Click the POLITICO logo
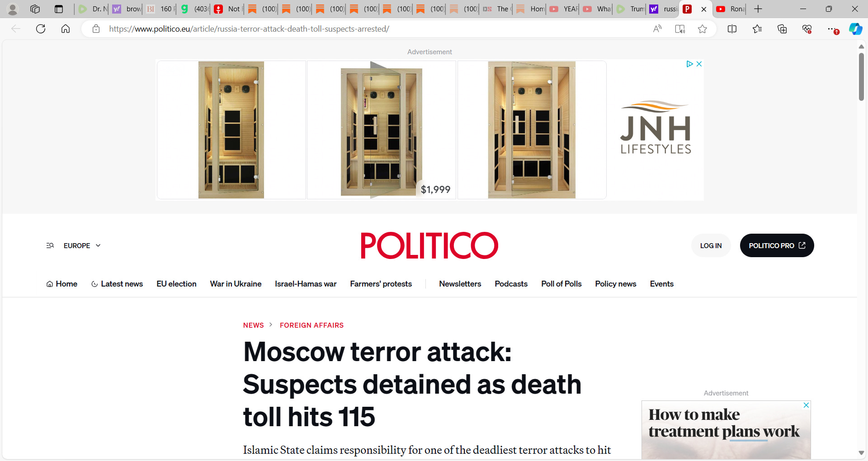 [429, 245]
